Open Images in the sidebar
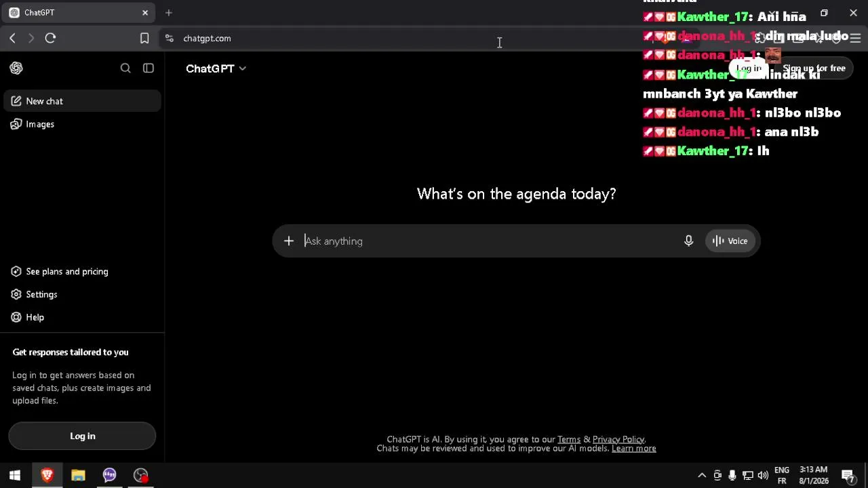 pos(82,124)
